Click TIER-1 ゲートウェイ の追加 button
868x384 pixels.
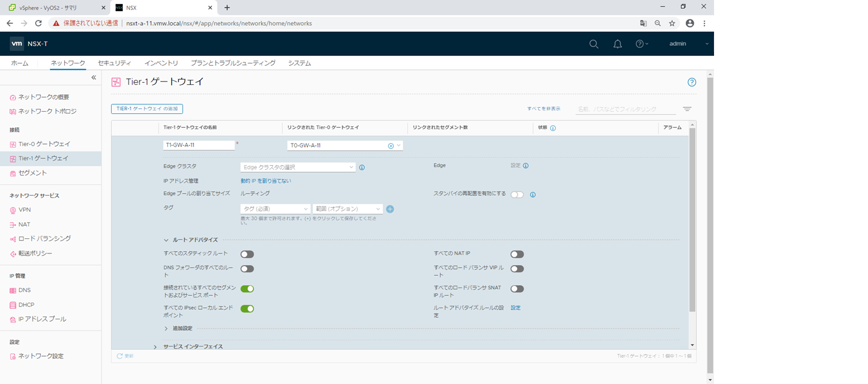(x=147, y=109)
